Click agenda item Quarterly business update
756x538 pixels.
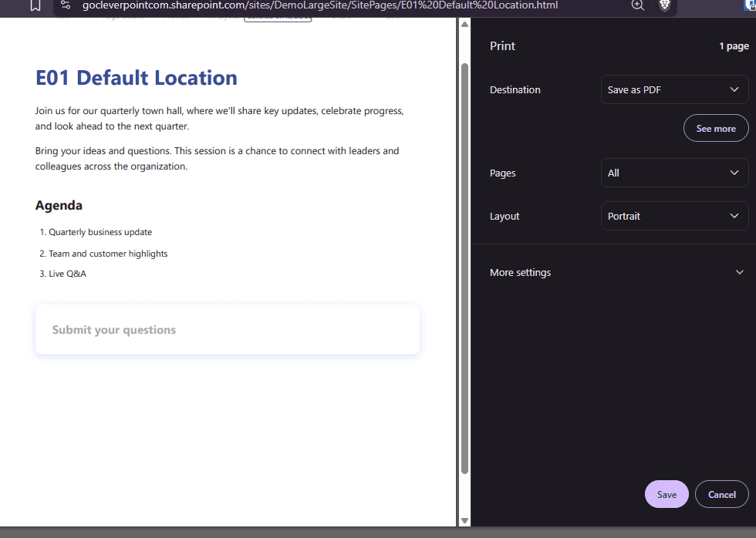(x=100, y=232)
